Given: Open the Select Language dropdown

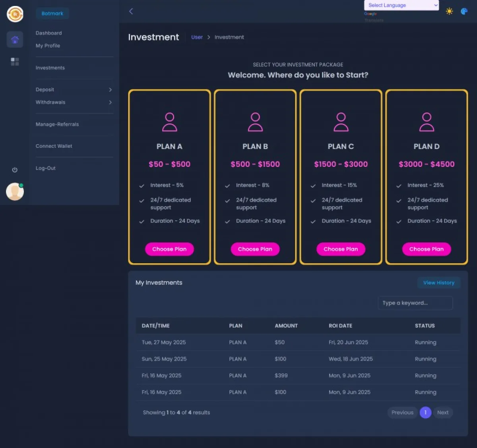Looking at the screenshot, I should [x=401, y=5].
